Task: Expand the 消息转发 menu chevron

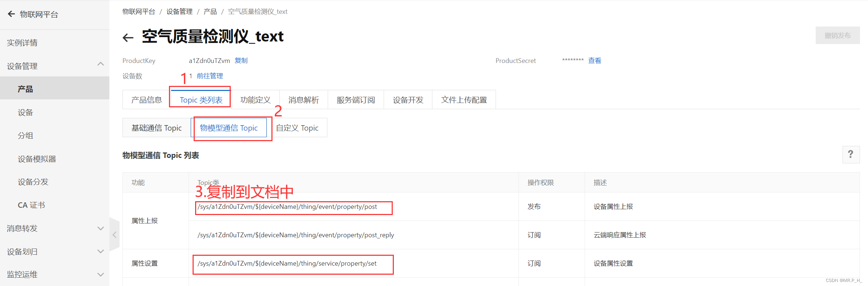Action: coord(101,229)
